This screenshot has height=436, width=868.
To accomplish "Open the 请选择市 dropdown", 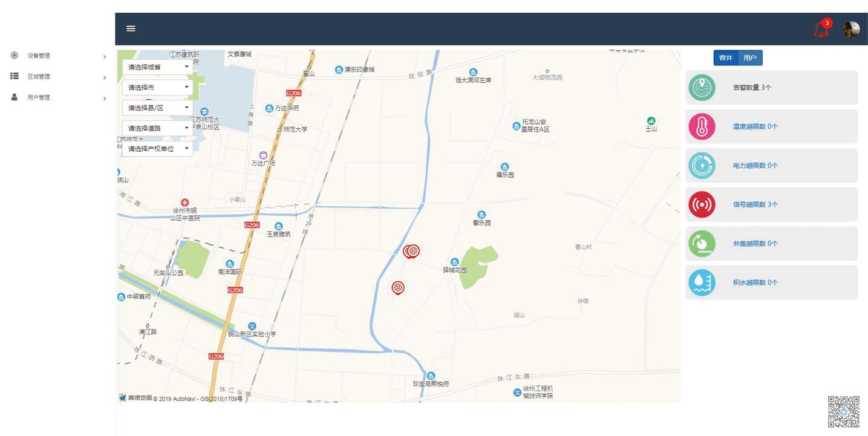I will [157, 88].
